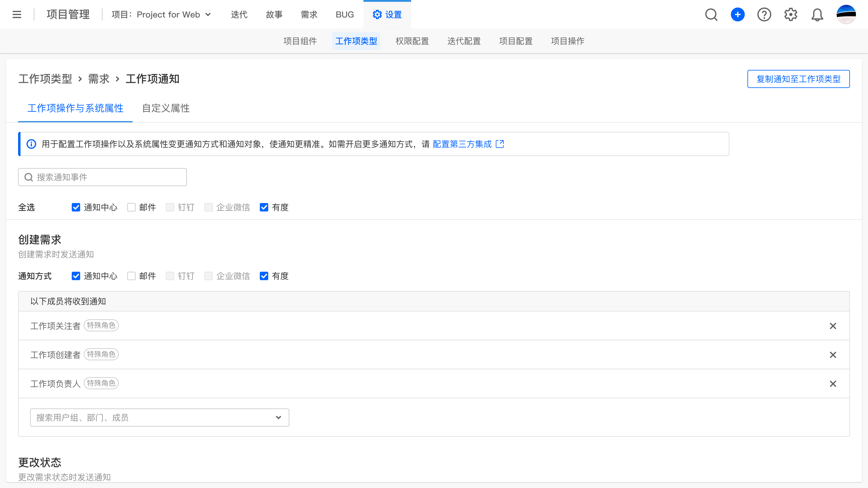
Task: Open the top-right gear settings icon
Action: pyautogui.click(x=791, y=14)
